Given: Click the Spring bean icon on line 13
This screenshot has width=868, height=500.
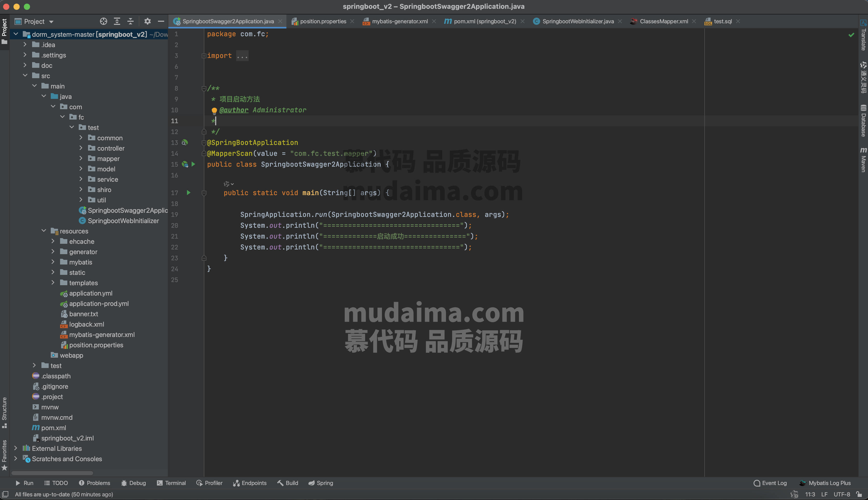Looking at the screenshot, I should [x=185, y=143].
